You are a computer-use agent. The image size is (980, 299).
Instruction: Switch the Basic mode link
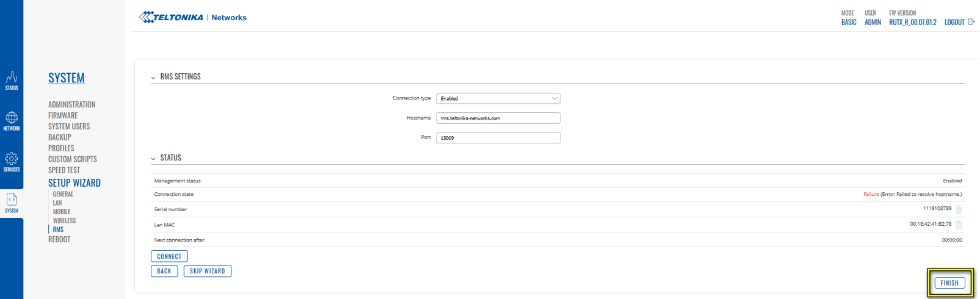849,22
